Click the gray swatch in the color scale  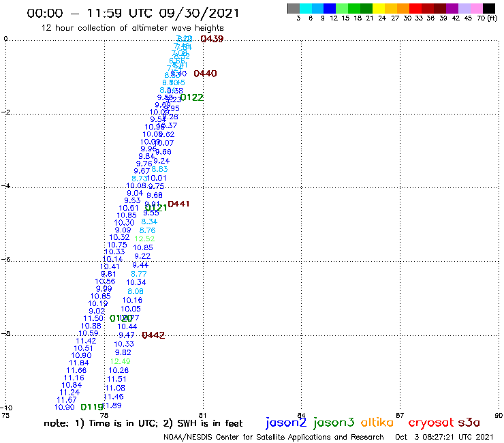[294, 8]
